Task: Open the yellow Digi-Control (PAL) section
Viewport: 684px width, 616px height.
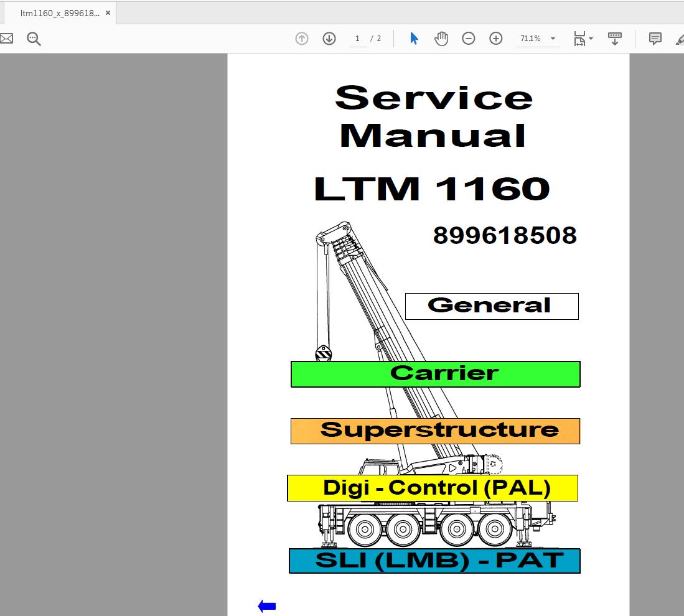Action: click(433, 488)
